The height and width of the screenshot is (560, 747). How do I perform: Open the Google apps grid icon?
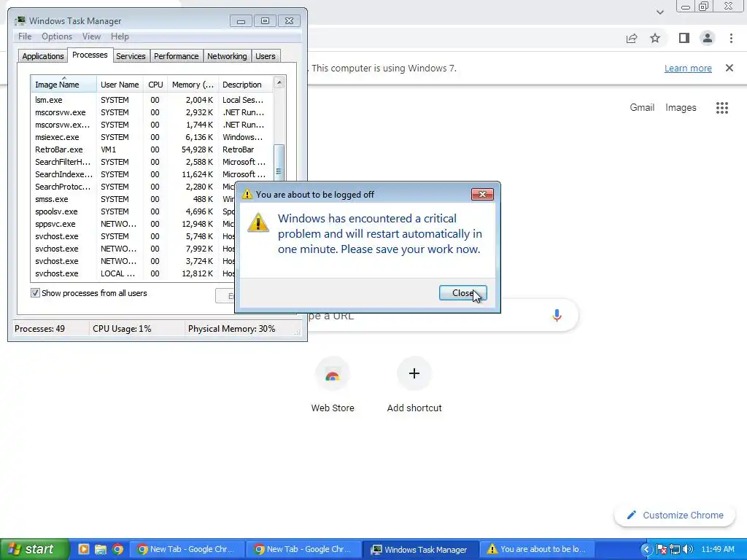point(722,108)
